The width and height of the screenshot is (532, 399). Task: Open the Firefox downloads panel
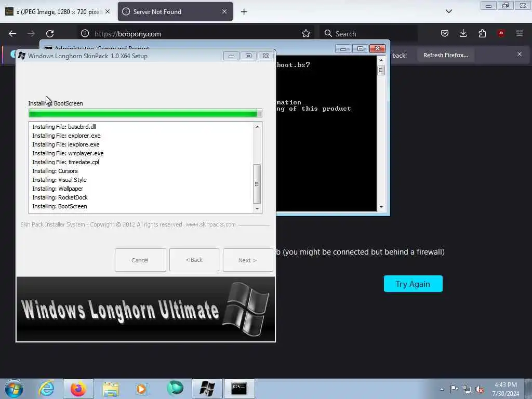(x=463, y=33)
